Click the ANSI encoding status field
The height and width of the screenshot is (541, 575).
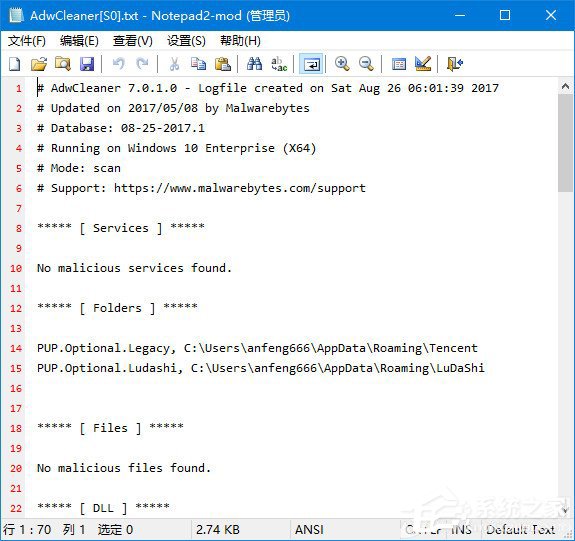[309, 530]
